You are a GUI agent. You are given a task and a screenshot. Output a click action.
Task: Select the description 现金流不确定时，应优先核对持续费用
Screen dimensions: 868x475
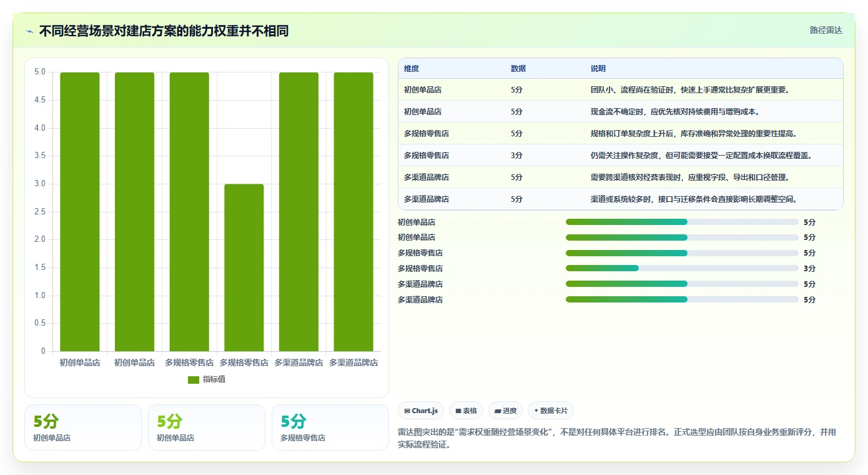tap(674, 112)
